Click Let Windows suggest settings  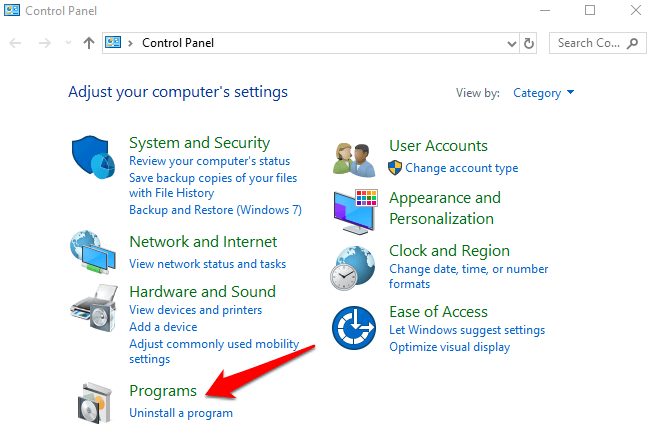pos(467,330)
